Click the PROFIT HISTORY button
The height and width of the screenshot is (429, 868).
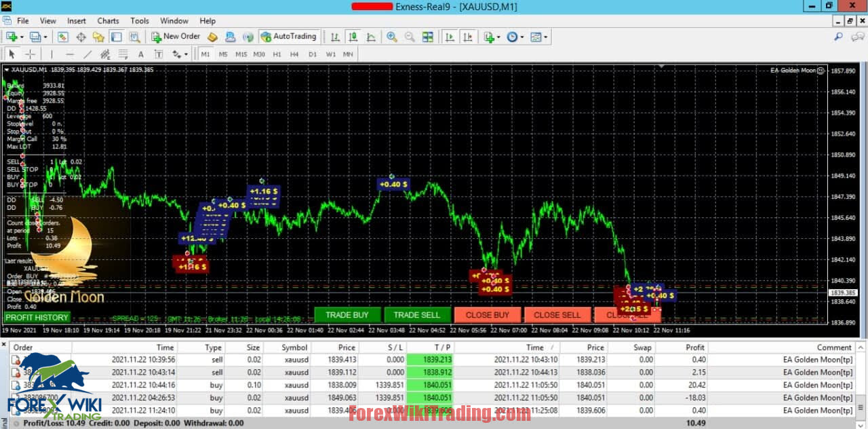(x=37, y=318)
